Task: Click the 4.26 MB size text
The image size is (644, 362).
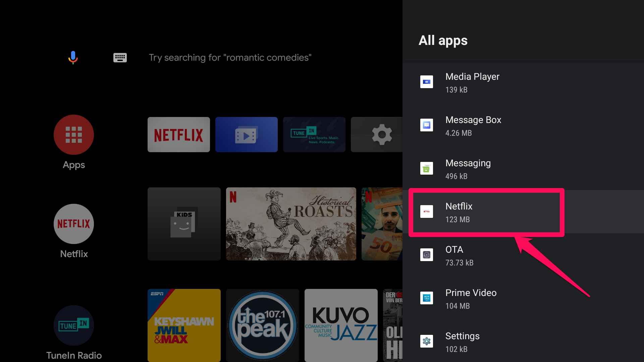Action: pyautogui.click(x=459, y=133)
